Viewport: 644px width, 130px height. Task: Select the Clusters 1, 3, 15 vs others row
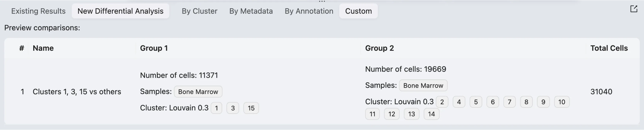[77, 92]
